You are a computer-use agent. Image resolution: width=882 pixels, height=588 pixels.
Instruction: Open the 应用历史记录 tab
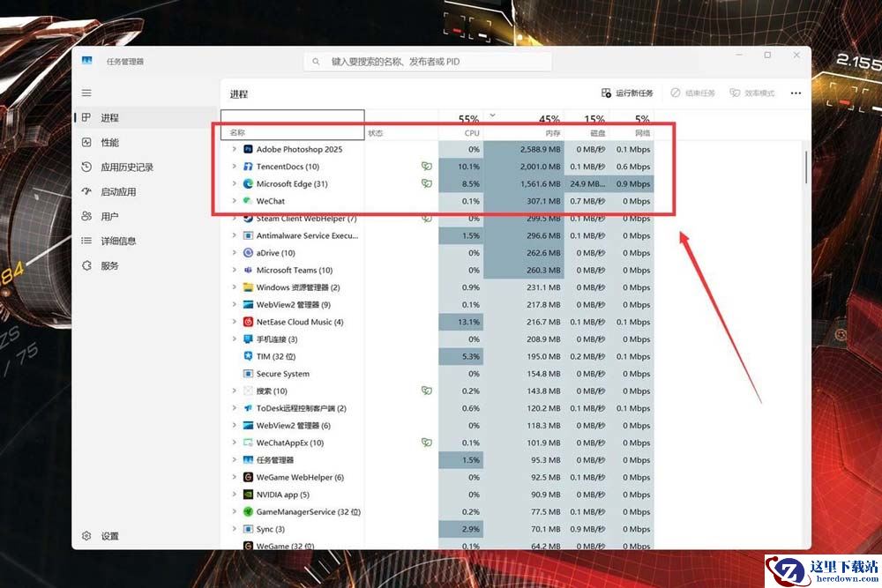(x=146, y=167)
